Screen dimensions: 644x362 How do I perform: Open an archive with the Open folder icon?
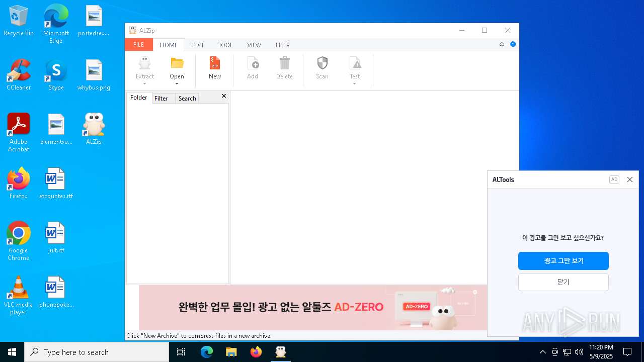point(177,63)
